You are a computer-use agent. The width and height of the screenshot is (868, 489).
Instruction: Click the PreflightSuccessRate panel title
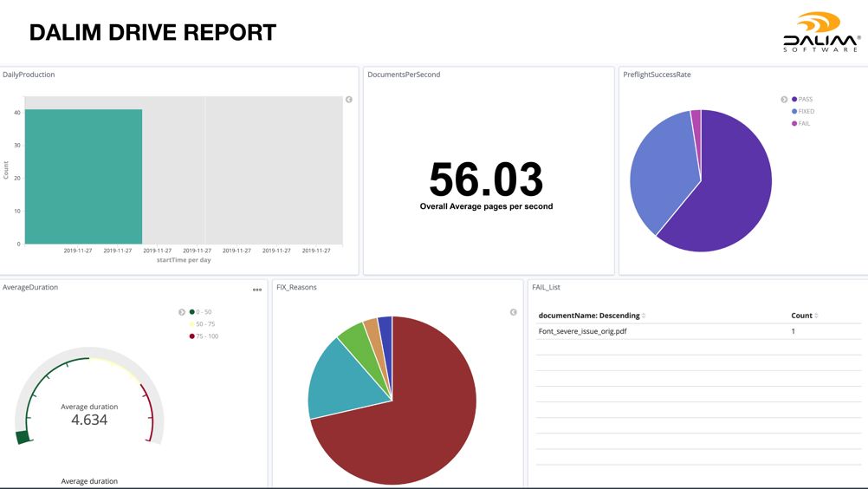(657, 75)
